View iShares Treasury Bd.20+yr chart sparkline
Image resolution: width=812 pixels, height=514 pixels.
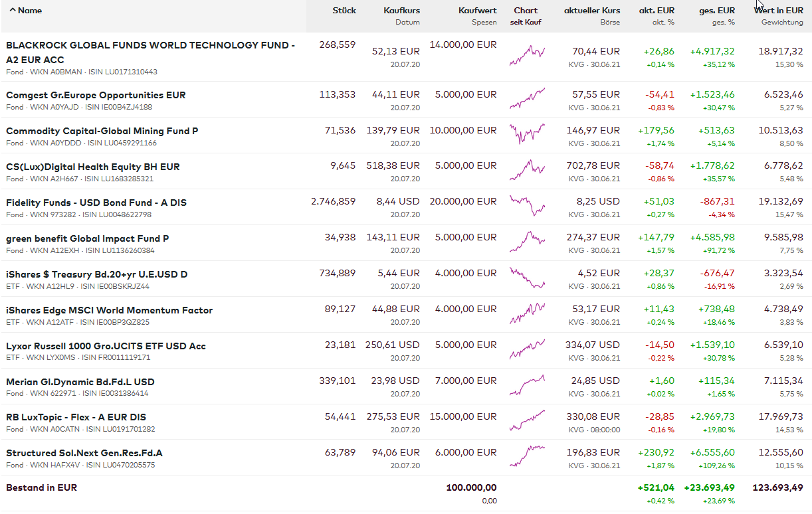[527, 277]
